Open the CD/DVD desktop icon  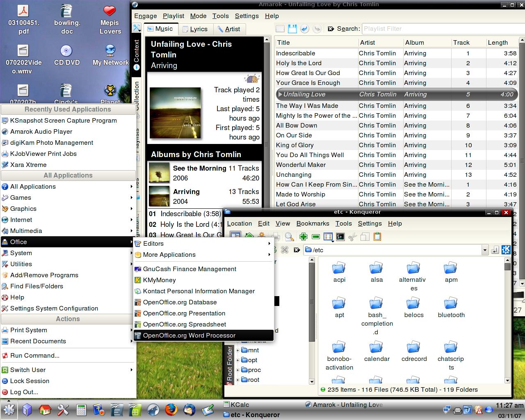coord(66,55)
